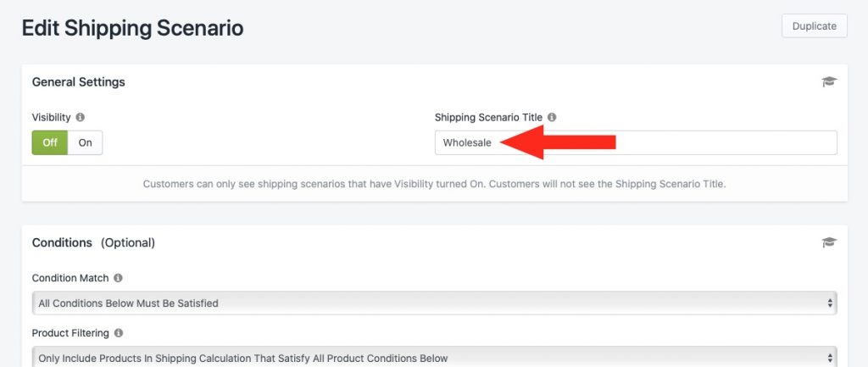Viewport: 868px width, 367px height.
Task: Set Visibility toggle to Off
Action: [50, 142]
